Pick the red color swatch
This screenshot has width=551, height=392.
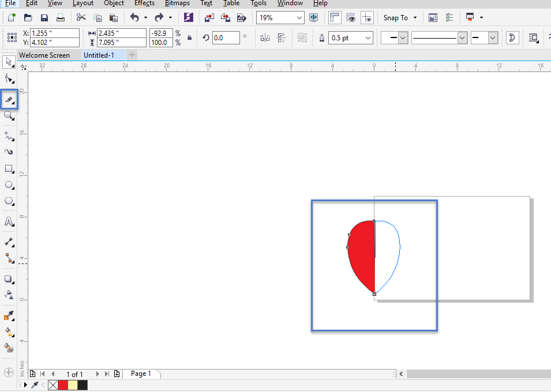click(x=62, y=385)
